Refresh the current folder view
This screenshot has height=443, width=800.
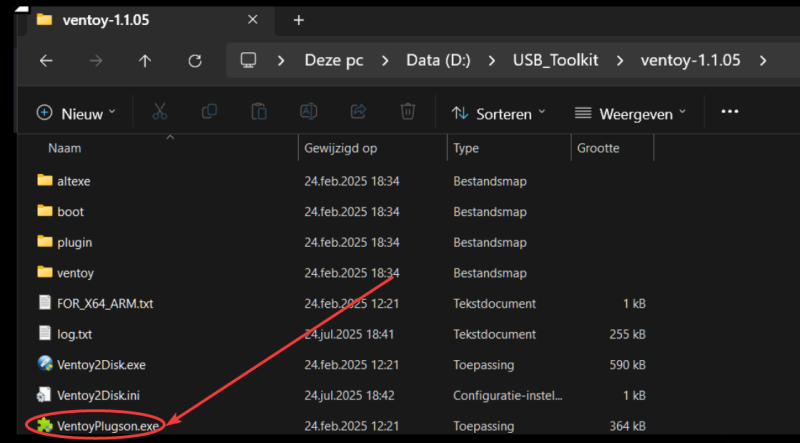(195, 61)
